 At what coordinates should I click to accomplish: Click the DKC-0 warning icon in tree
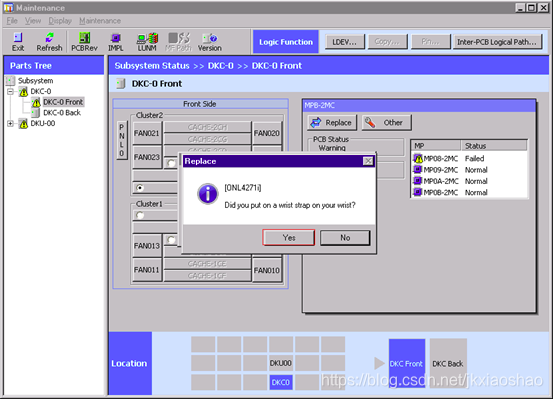[x=24, y=92]
